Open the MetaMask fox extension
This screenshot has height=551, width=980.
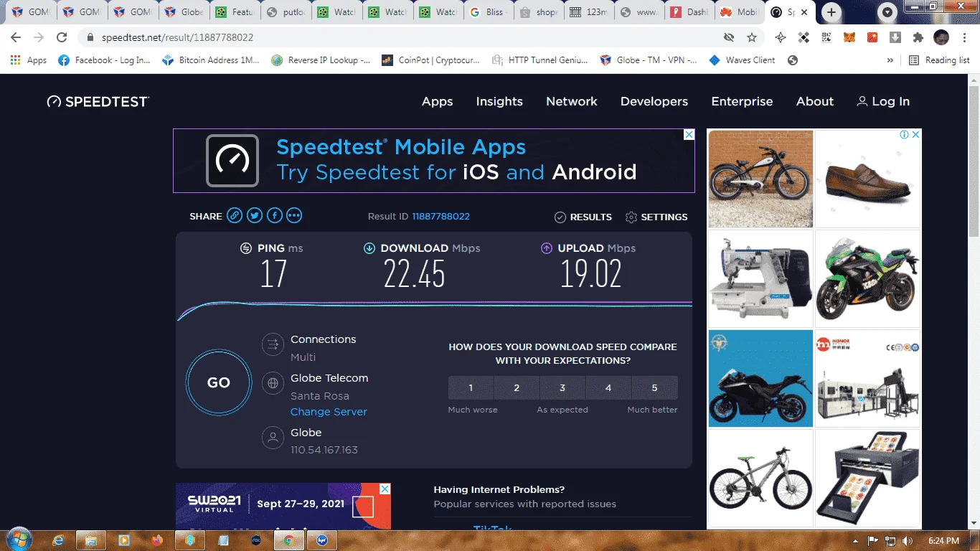click(x=849, y=37)
